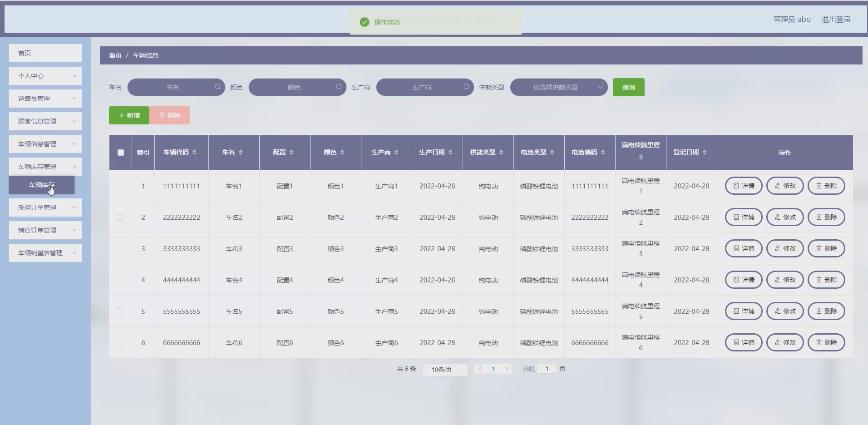Sort by 车辆代码 column arrows
The image size is (868, 425).
pyautogui.click(x=194, y=152)
